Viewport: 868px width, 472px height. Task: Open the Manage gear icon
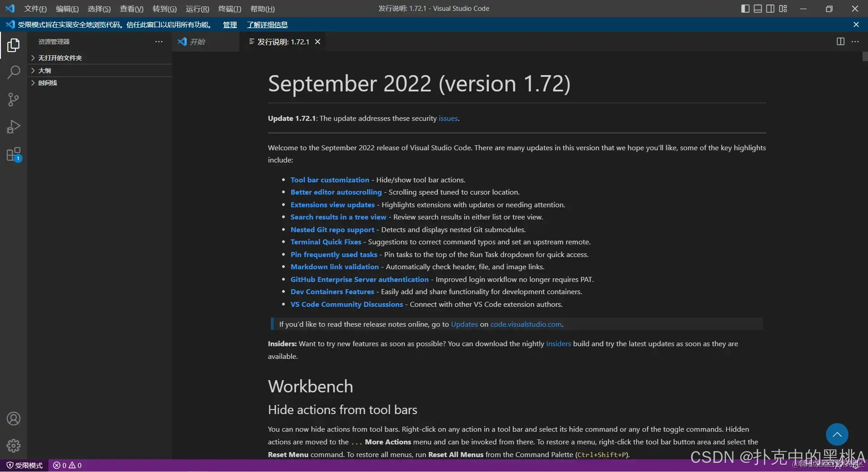click(x=14, y=446)
